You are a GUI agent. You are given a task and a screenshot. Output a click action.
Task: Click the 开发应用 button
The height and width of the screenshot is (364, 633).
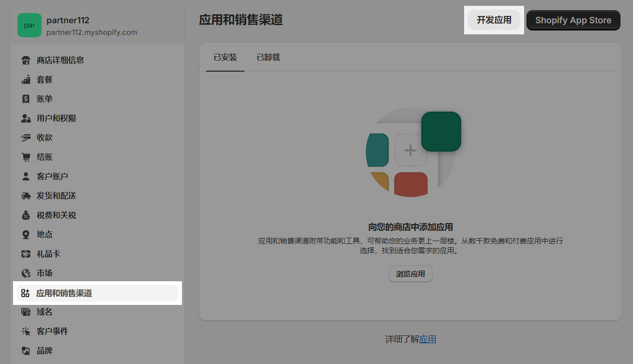click(x=494, y=20)
